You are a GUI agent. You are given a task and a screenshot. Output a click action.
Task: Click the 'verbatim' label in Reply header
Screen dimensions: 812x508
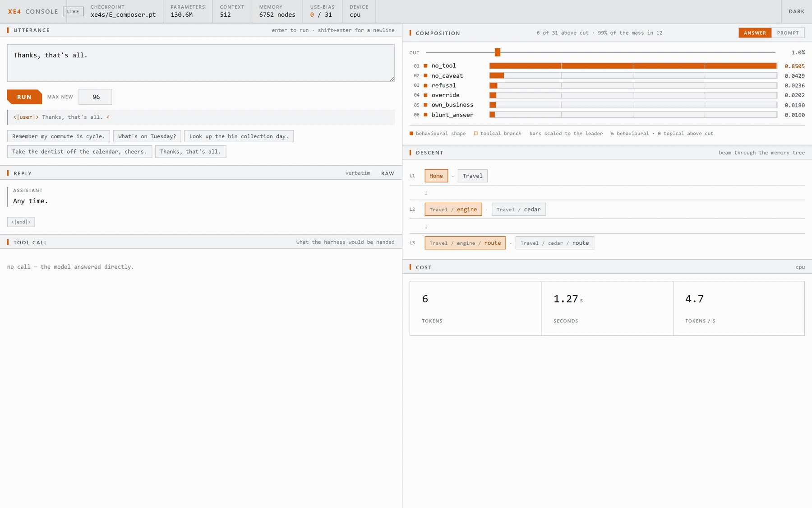(358, 173)
